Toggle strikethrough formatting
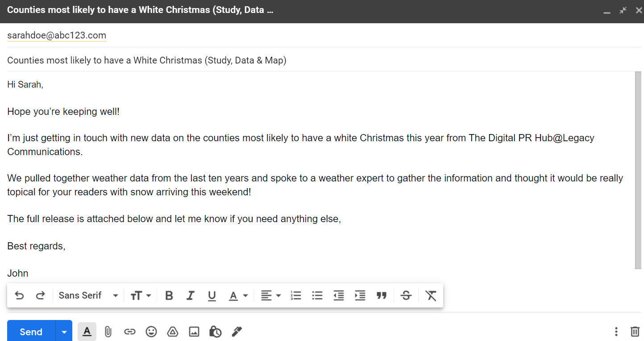Image resolution: width=644 pixels, height=341 pixels. pos(406,295)
